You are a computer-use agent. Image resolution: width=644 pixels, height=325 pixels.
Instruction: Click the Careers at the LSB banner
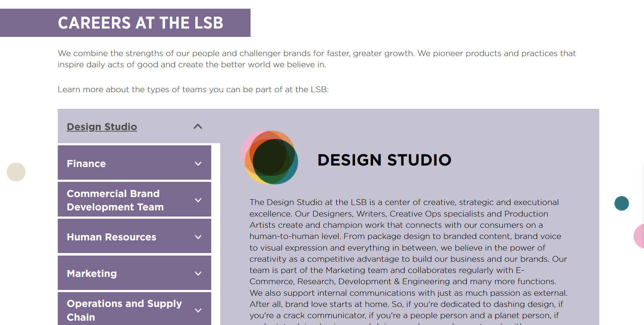tap(140, 23)
